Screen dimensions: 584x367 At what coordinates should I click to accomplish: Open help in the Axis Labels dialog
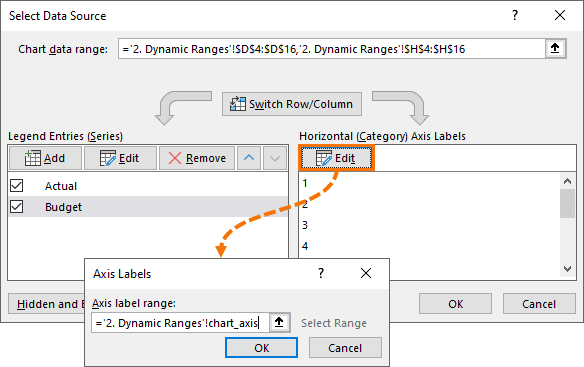(x=321, y=273)
